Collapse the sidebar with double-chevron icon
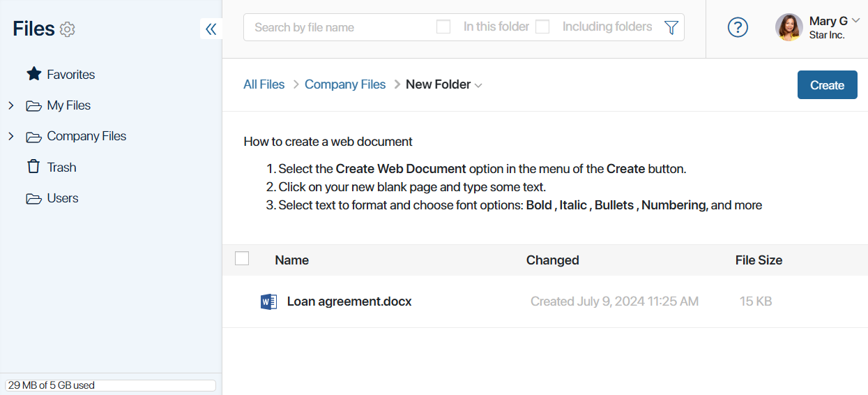 click(211, 29)
